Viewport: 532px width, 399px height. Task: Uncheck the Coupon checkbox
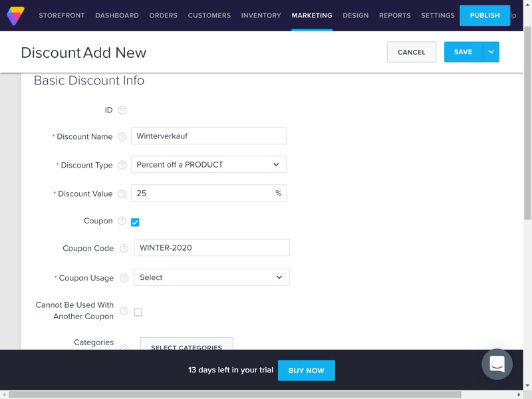point(135,222)
